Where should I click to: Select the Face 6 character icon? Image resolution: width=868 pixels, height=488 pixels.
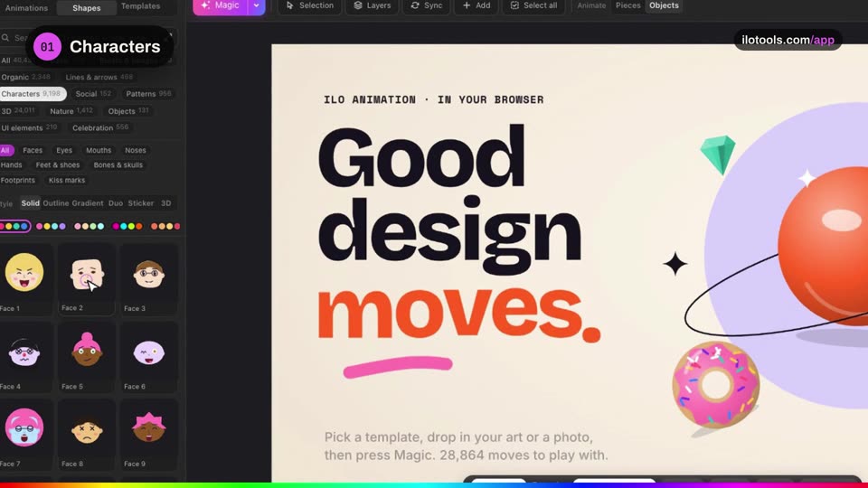coord(148,352)
